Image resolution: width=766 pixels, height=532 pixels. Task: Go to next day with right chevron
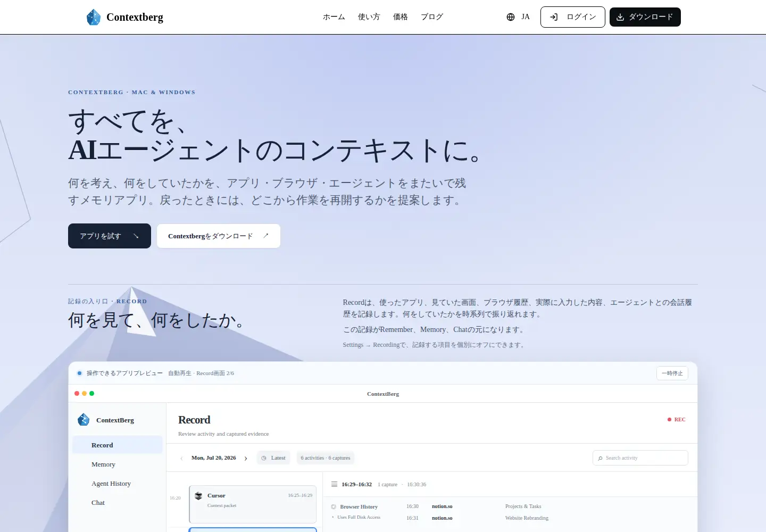246,458
